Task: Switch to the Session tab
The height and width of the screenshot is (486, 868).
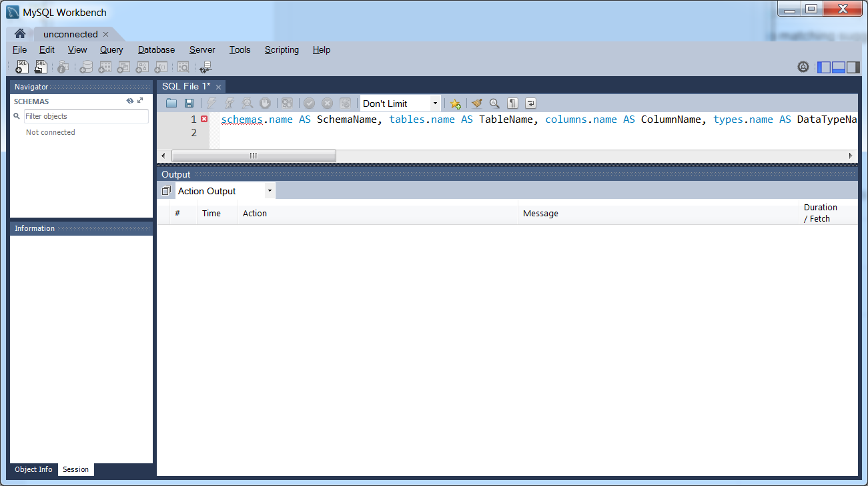Action: [x=75, y=469]
